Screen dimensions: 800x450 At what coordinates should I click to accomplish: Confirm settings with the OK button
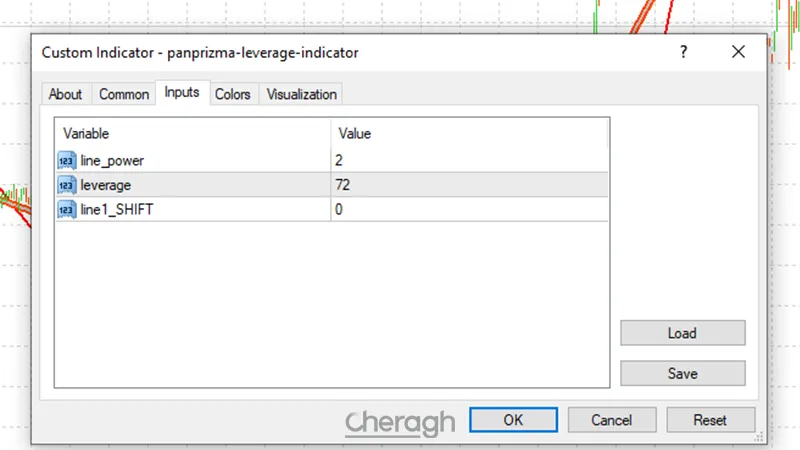point(513,420)
